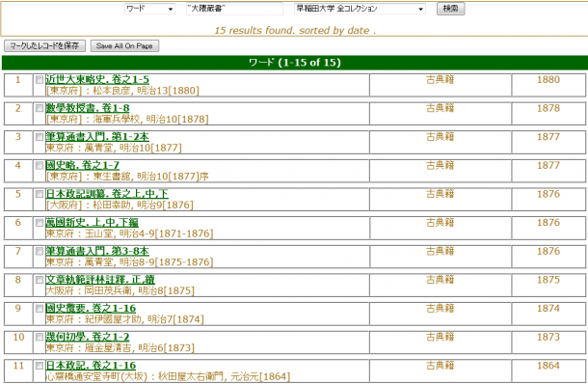The image size is (588, 384).
Task: Check the box for result 11 日本政記
Action: click(40, 366)
